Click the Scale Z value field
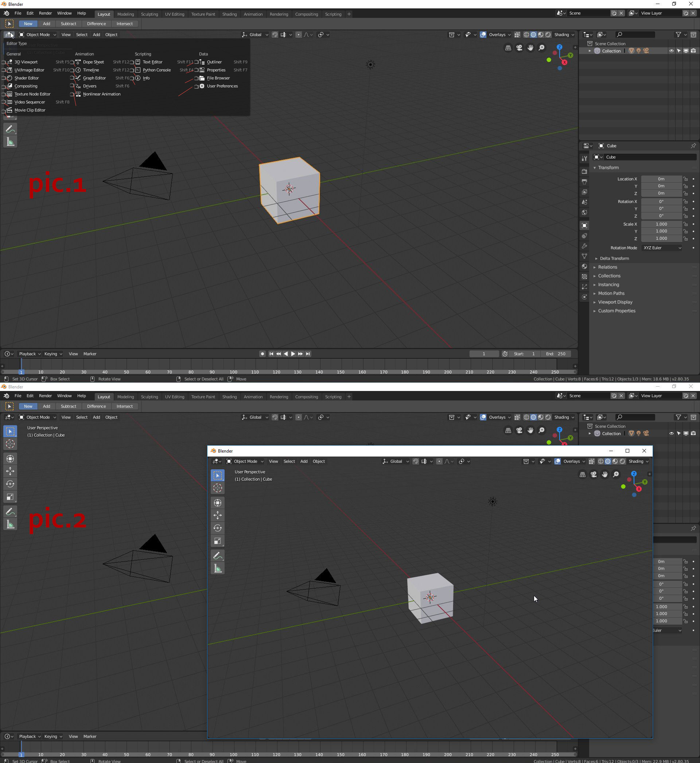The image size is (700, 763). click(x=661, y=238)
